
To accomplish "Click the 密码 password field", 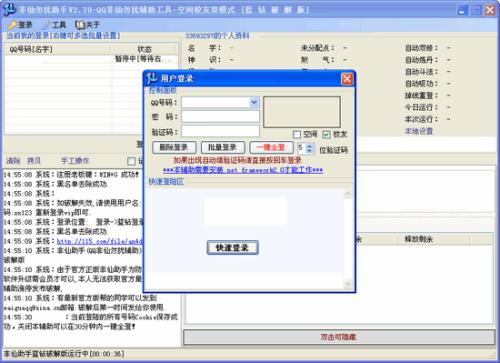I will (220, 116).
